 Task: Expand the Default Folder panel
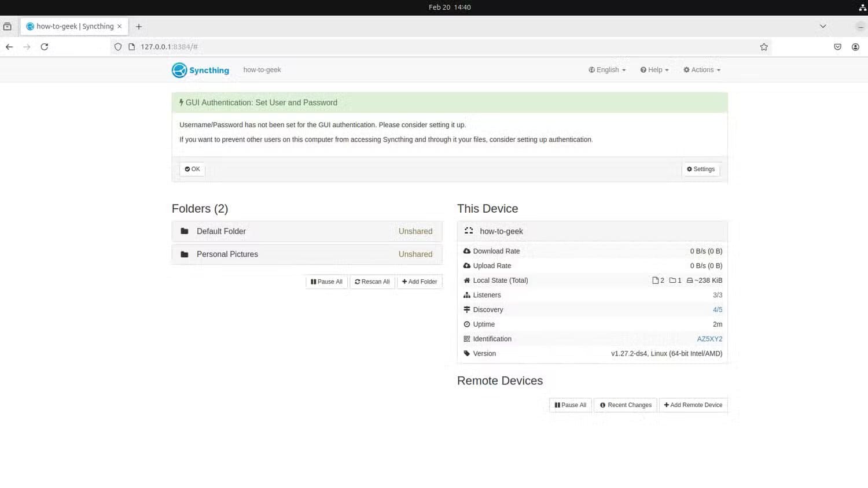point(307,231)
